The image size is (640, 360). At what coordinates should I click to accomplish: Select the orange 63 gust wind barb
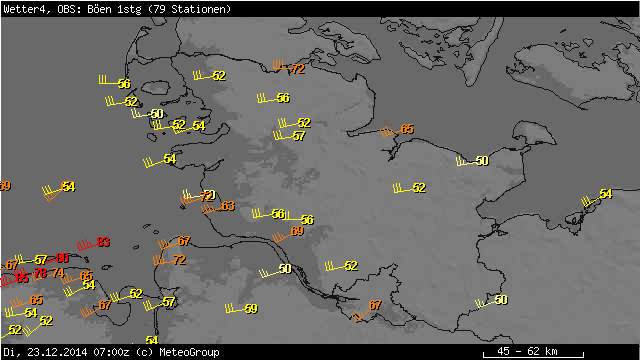tap(218, 207)
